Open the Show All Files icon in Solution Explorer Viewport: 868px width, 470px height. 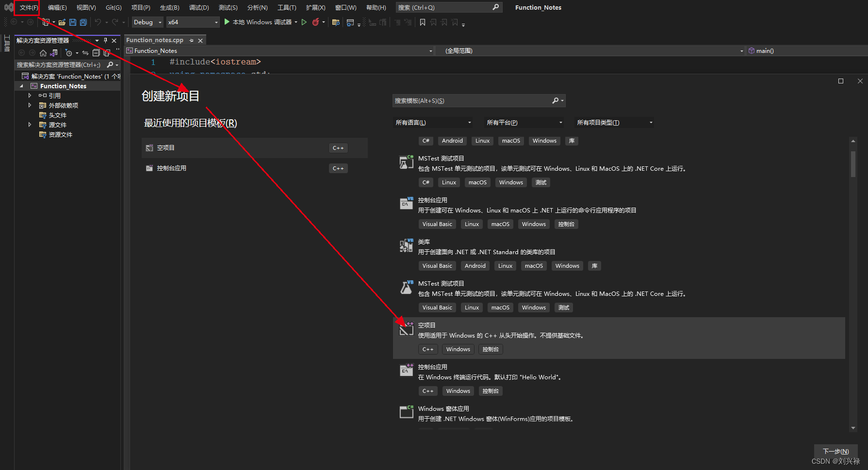[x=107, y=53]
